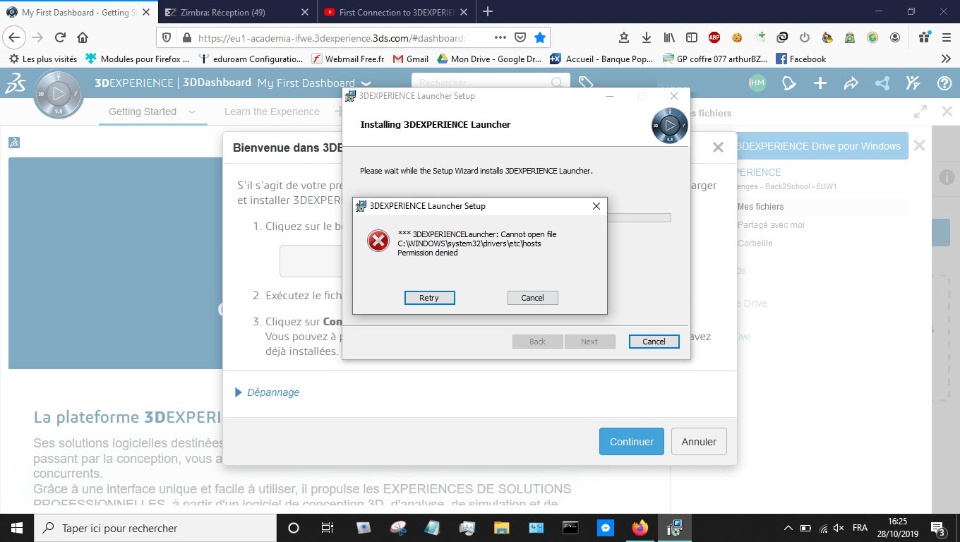The image size is (960, 542).
Task: Open Mon Drive Google Drive bookmark
Action: point(489,59)
